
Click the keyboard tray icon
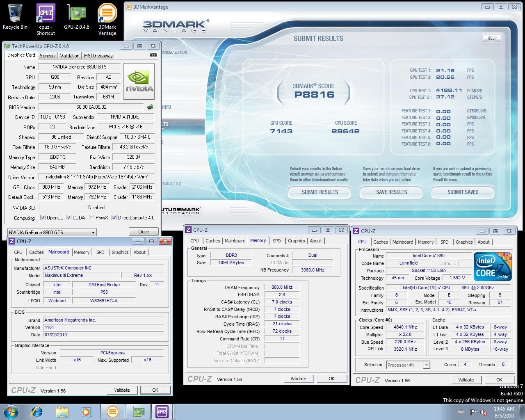point(461,412)
